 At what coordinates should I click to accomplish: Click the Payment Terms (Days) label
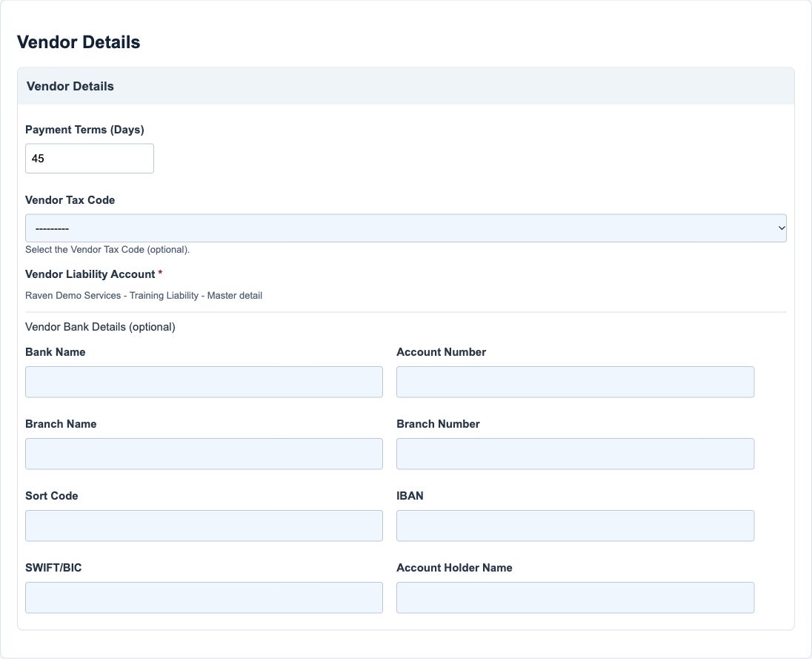point(84,130)
